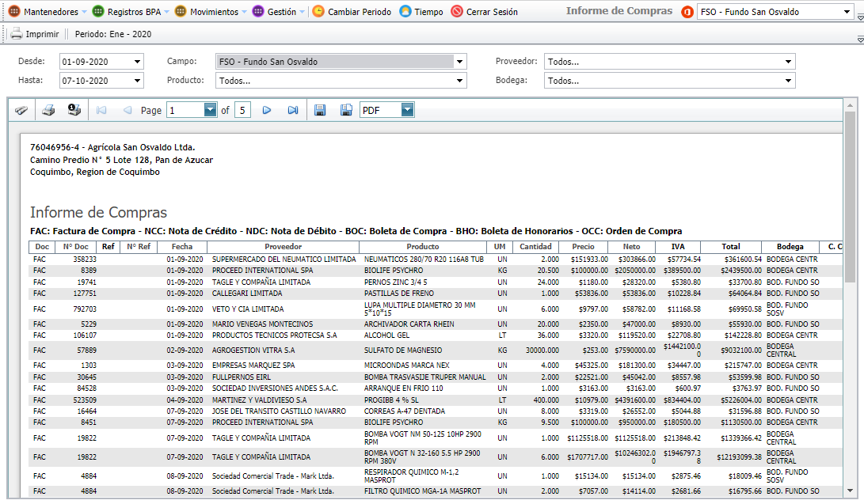The width and height of the screenshot is (864, 504).
Task: Click the clock icon for Cambiar Periodo
Action: pos(318,12)
